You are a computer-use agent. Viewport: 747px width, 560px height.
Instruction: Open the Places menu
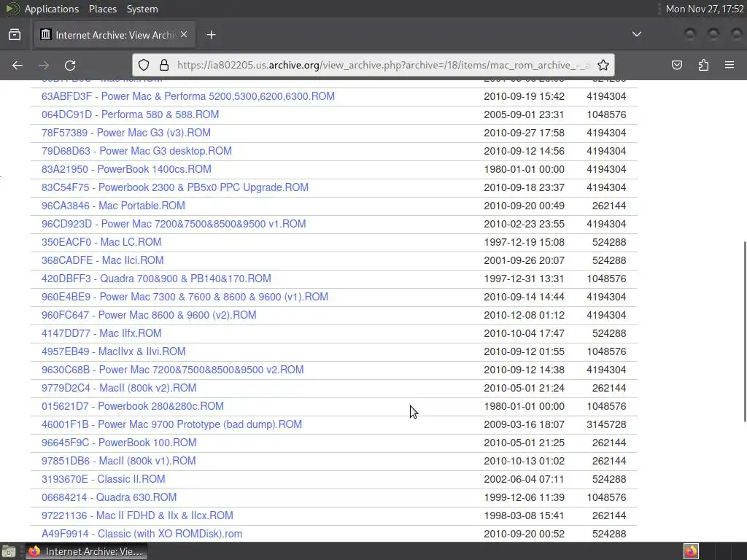coord(103,9)
